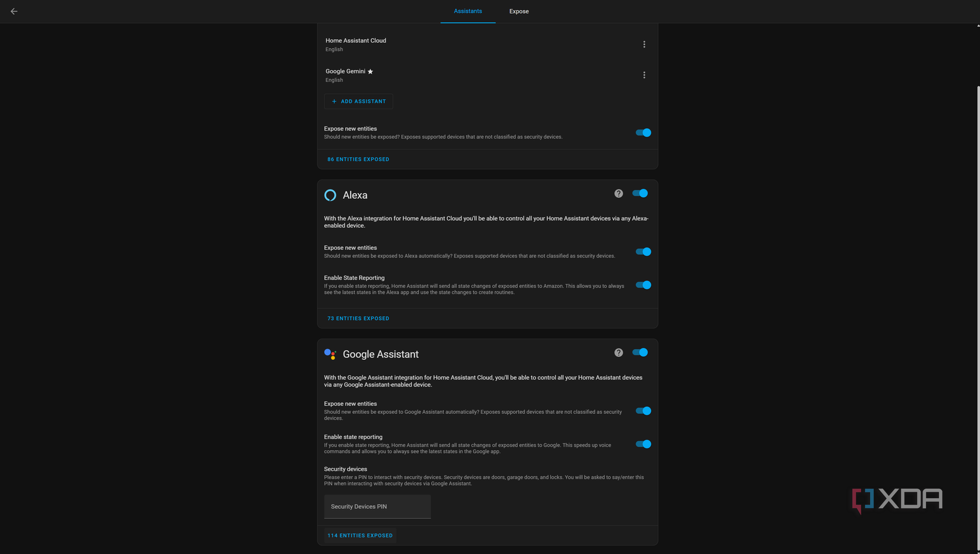Toggle expose new entities for Google Assistant

coord(643,410)
